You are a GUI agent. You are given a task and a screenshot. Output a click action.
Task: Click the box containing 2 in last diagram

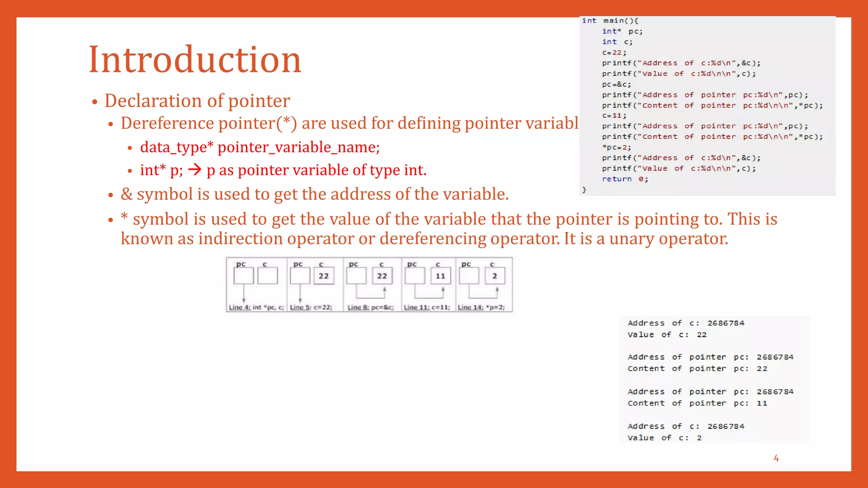[495, 276]
